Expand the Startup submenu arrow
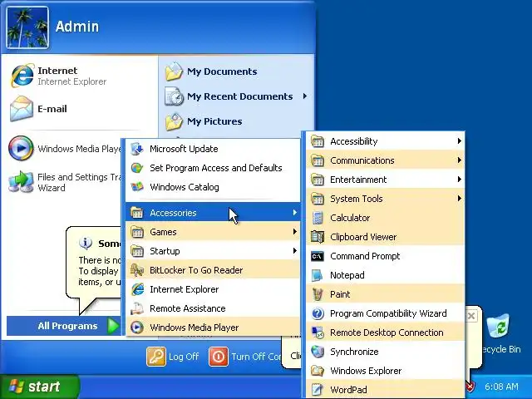The image size is (532, 399). (295, 251)
